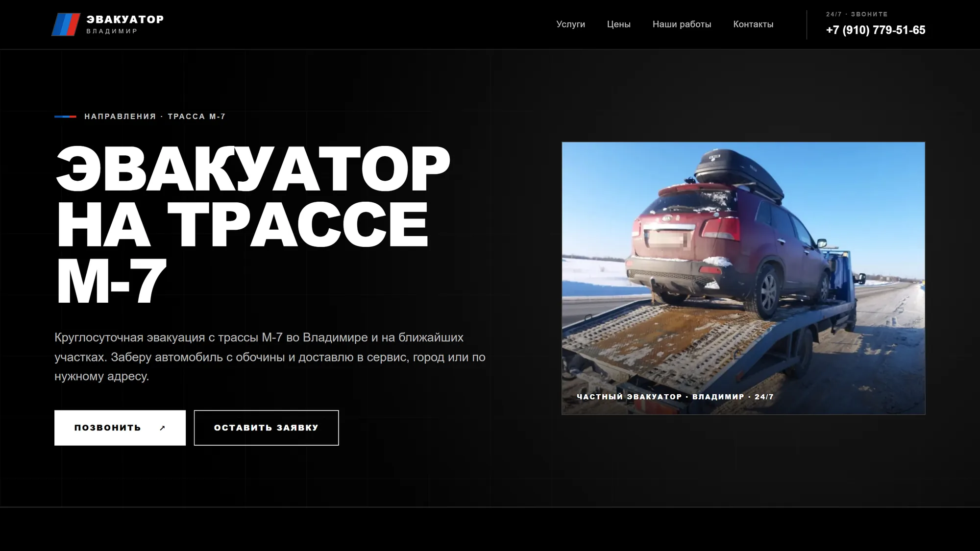This screenshot has width=980, height=551.
Task: Click the arrow icon on Позвонить button
Action: [163, 428]
